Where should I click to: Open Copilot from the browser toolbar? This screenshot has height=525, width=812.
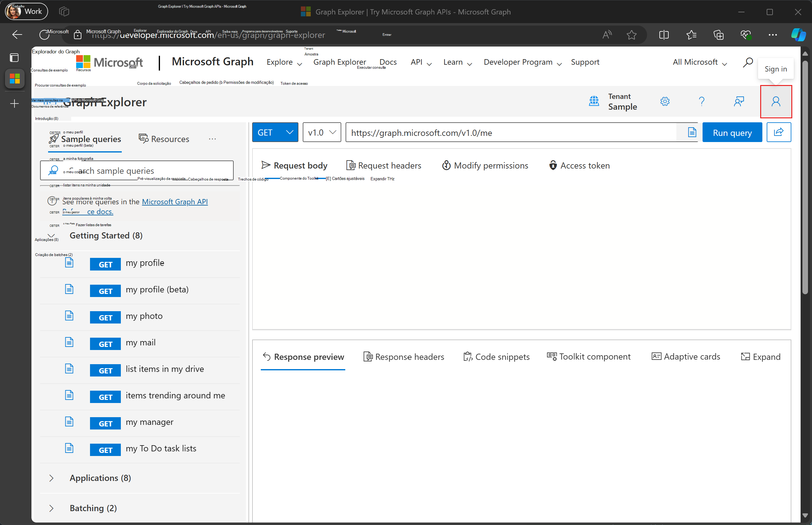click(798, 35)
